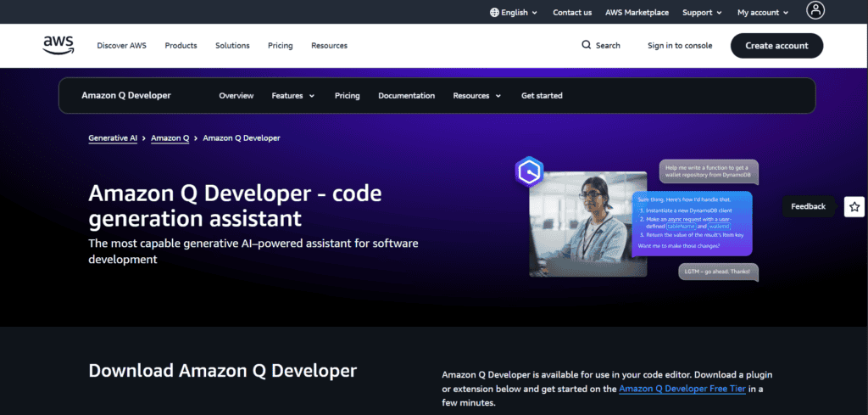Click the AWS logo
The height and width of the screenshot is (415, 868).
point(57,45)
